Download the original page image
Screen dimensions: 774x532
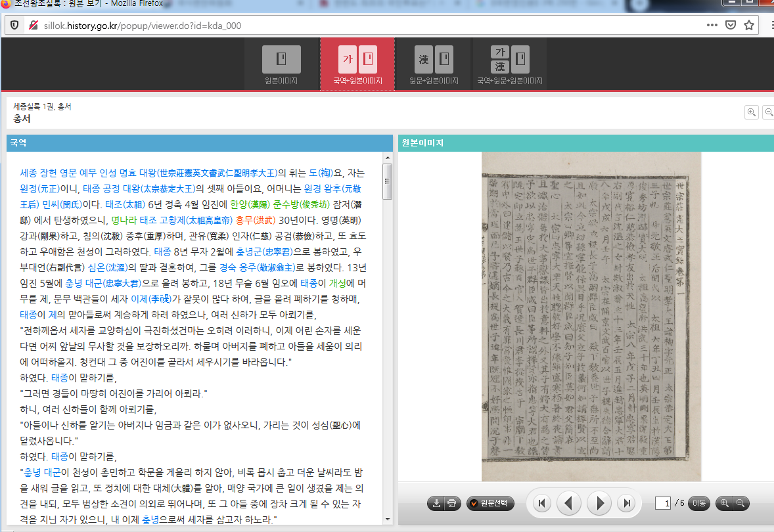tap(436, 504)
